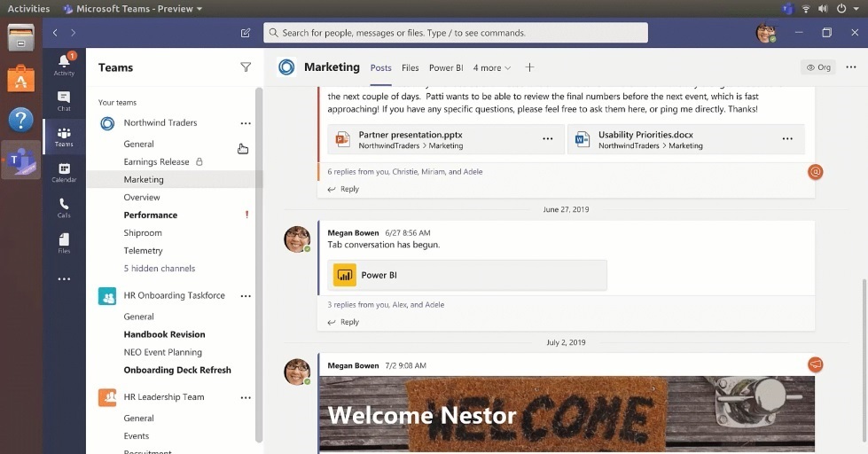This screenshot has width=868, height=454.
Task: Open the Files manager in dock
Action: pos(21,39)
